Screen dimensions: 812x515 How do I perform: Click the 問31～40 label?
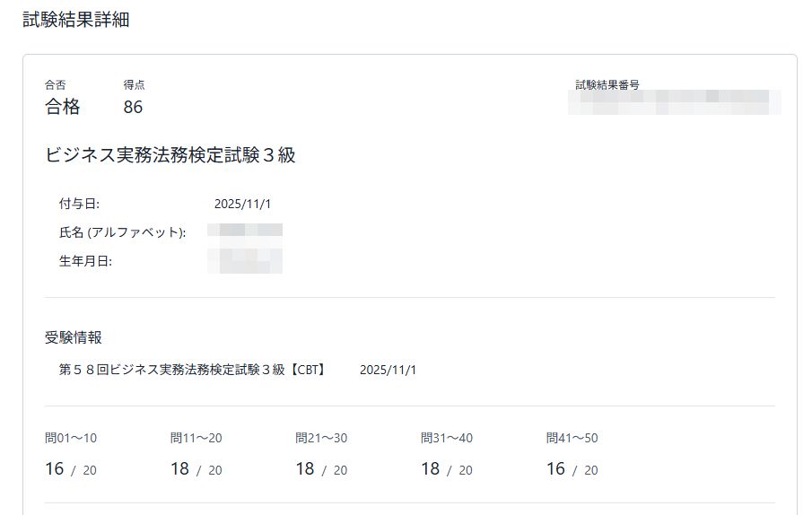[447, 438]
